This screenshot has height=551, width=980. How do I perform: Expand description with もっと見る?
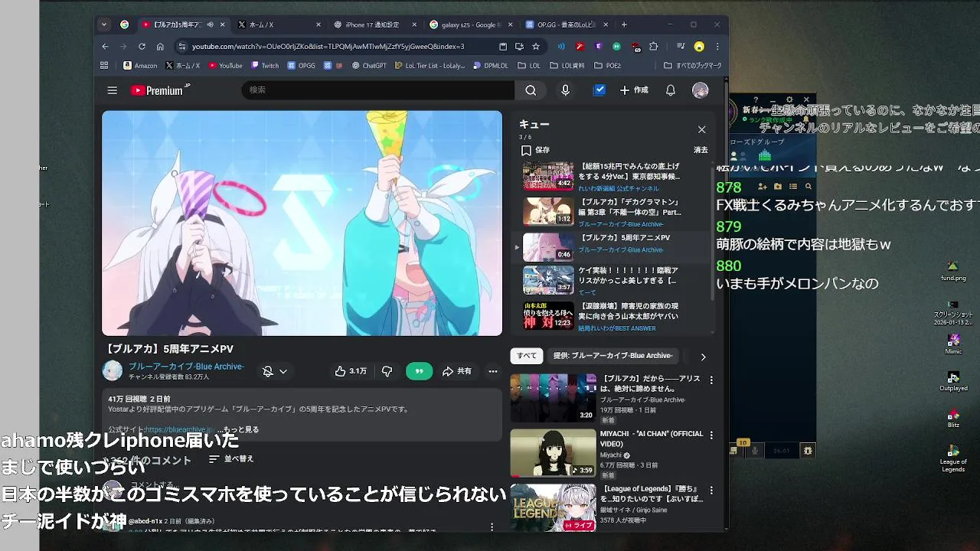pyautogui.click(x=241, y=429)
